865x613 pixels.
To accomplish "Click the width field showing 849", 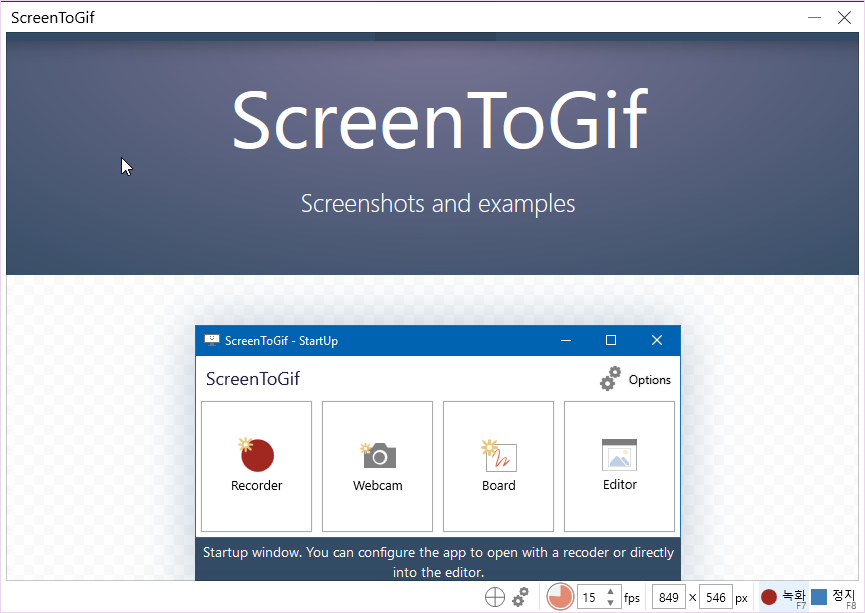I will tap(669, 597).
